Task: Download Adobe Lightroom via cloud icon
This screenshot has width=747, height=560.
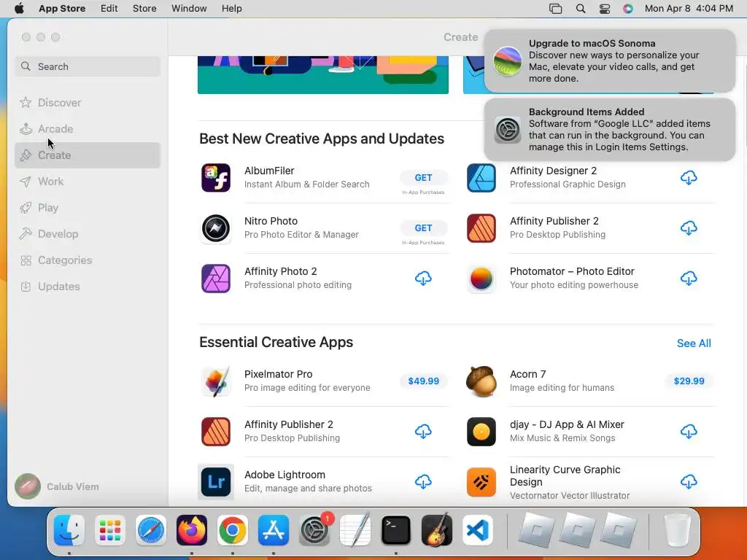Action: pyautogui.click(x=423, y=481)
